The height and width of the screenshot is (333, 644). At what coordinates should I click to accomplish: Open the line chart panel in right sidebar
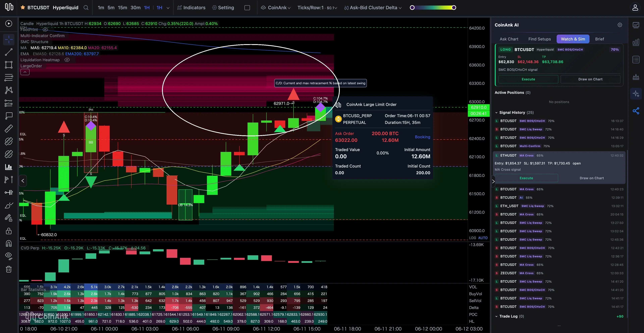tap(636, 25)
